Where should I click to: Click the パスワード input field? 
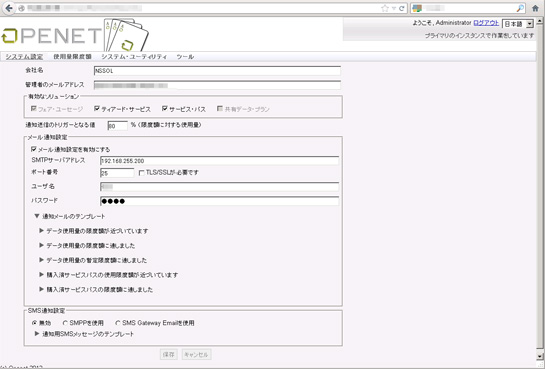tap(219, 201)
